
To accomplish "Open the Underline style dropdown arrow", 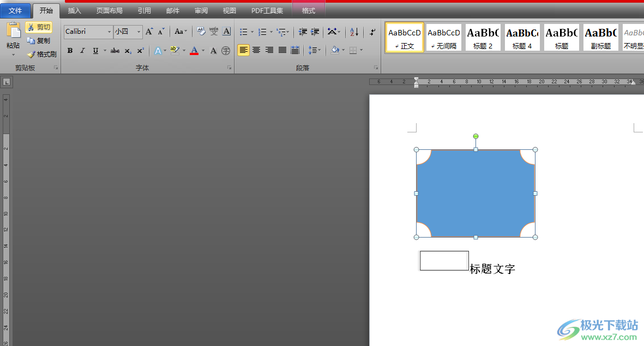I will (x=105, y=51).
